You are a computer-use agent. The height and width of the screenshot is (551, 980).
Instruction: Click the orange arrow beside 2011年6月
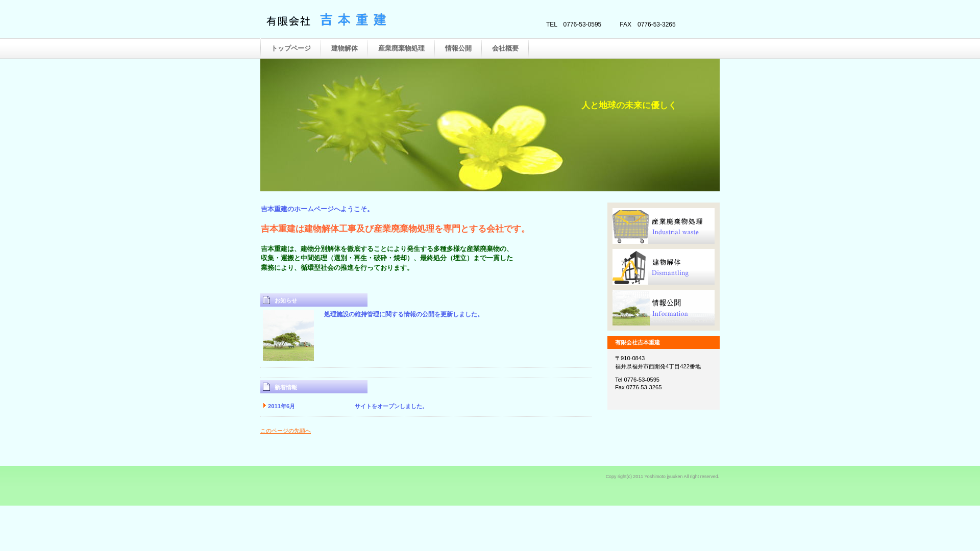point(265,406)
